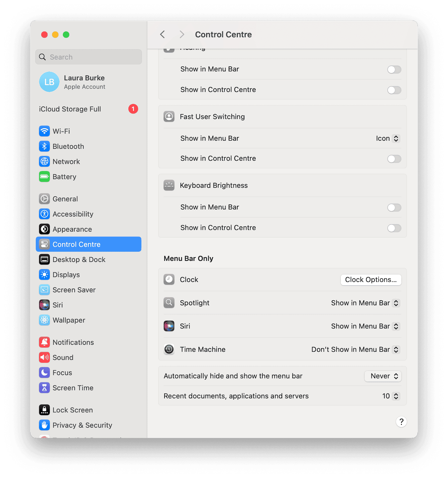Image resolution: width=448 pixels, height=478 pixels.
Task: Select the Time Machine icon
Action: click(169, 349)
